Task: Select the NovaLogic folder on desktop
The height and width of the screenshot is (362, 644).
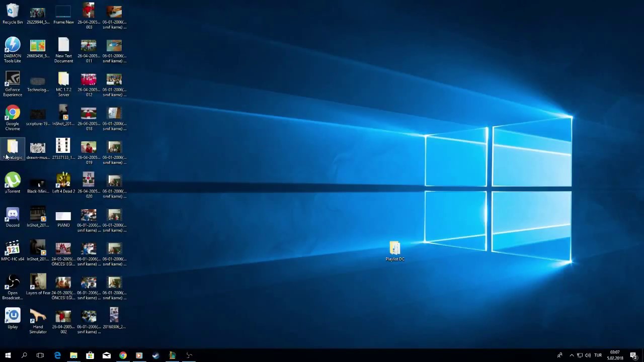Action: coord(13,149)
